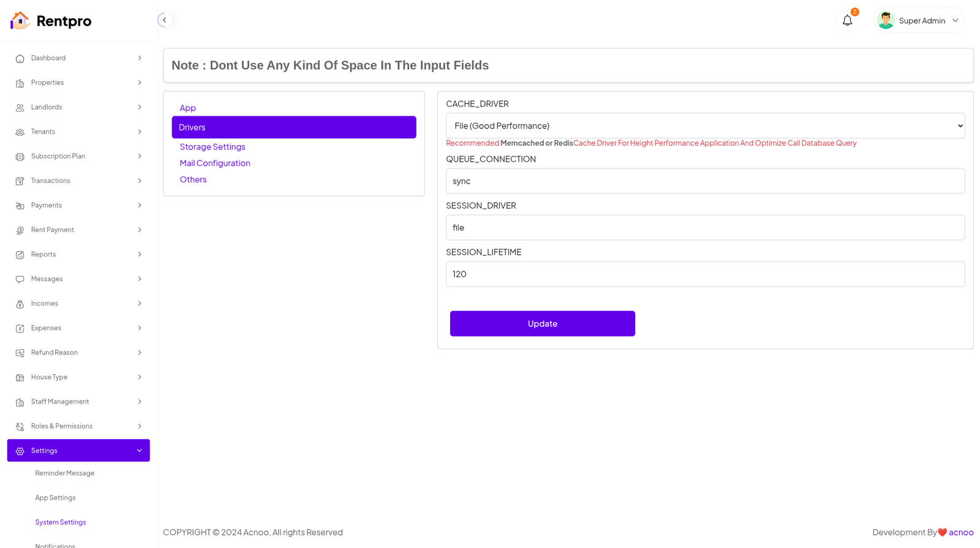Click the Reports chart icon
This screenshot has width=980, height=548.
point(20,255)
